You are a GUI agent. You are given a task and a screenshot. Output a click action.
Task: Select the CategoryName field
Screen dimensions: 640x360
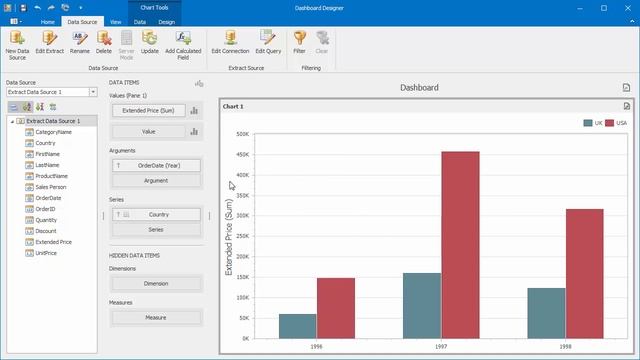[x=53, y=132]
